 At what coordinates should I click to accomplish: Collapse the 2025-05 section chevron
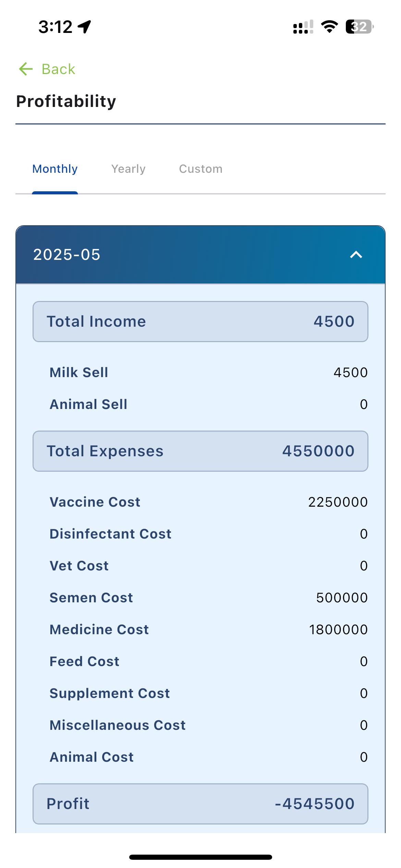pos(356,255)
